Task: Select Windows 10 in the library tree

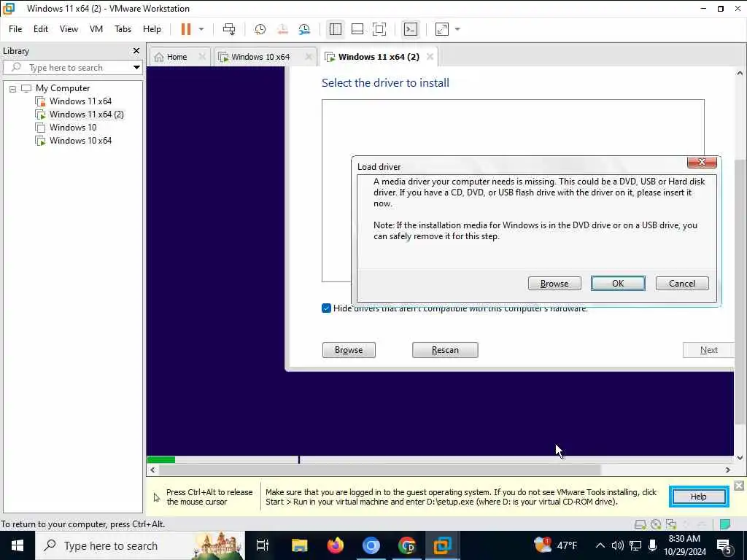Action: 72,128
